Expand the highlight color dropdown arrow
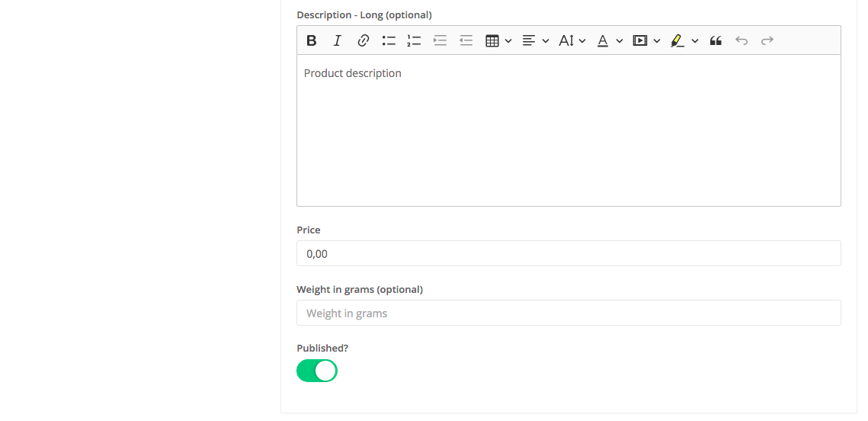The width and height of the screenshot is (868, 421). click(x=695, y=41)
